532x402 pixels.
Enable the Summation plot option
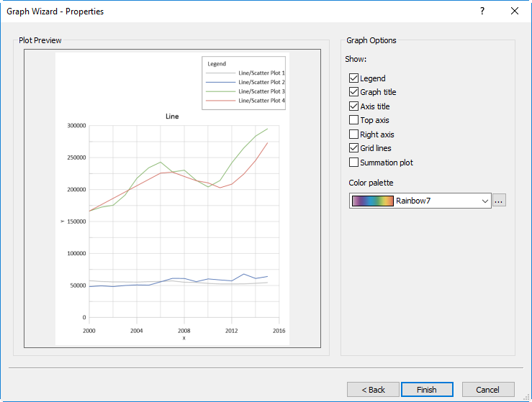pyautogui.click(x=353, y=163)
